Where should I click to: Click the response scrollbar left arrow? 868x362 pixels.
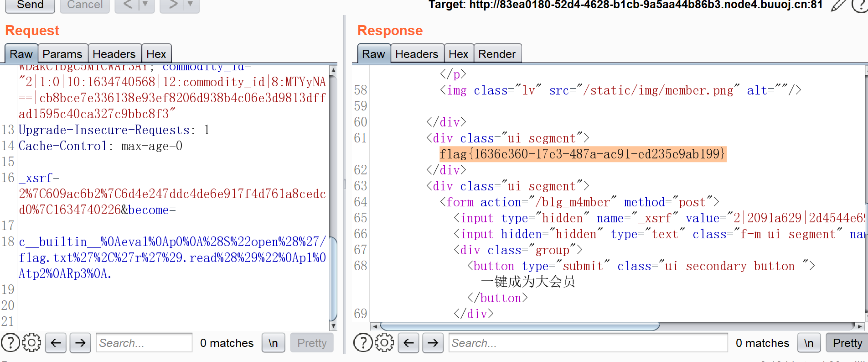pyautogui.click(x=375, y=326)
